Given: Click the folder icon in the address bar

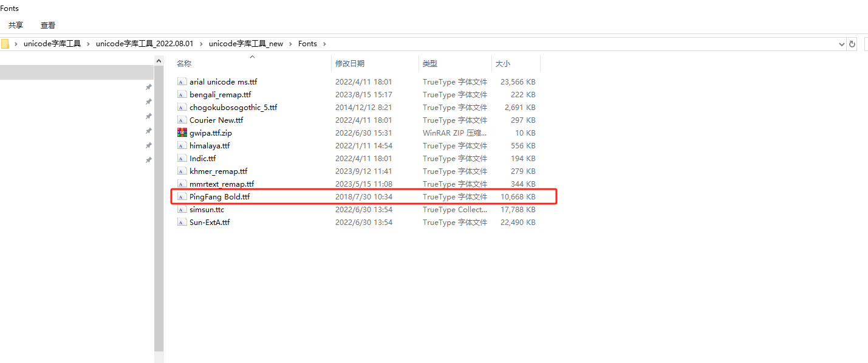Looking at the screenshot, I should coord(4,44).
